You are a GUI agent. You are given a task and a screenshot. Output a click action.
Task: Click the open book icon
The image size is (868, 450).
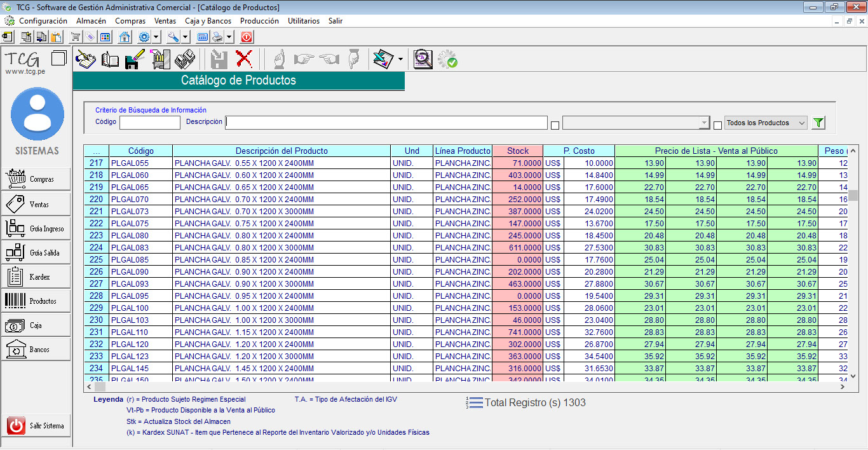110,60
